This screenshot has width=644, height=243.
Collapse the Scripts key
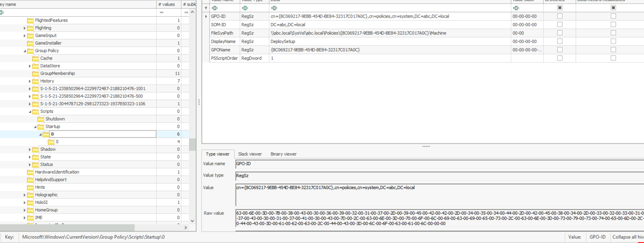(30, 112)
